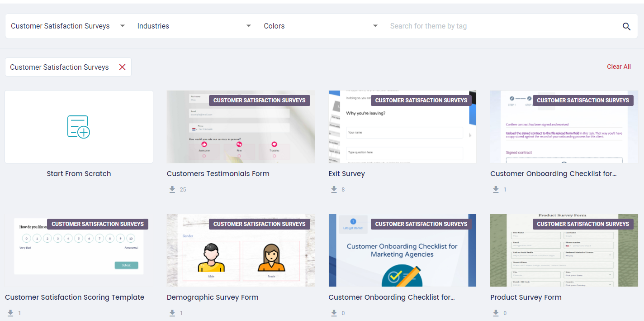Click the Start From Scratch form icon
Image resolution: width=644 pixels, height=321 pixels.
pos(79,127)
